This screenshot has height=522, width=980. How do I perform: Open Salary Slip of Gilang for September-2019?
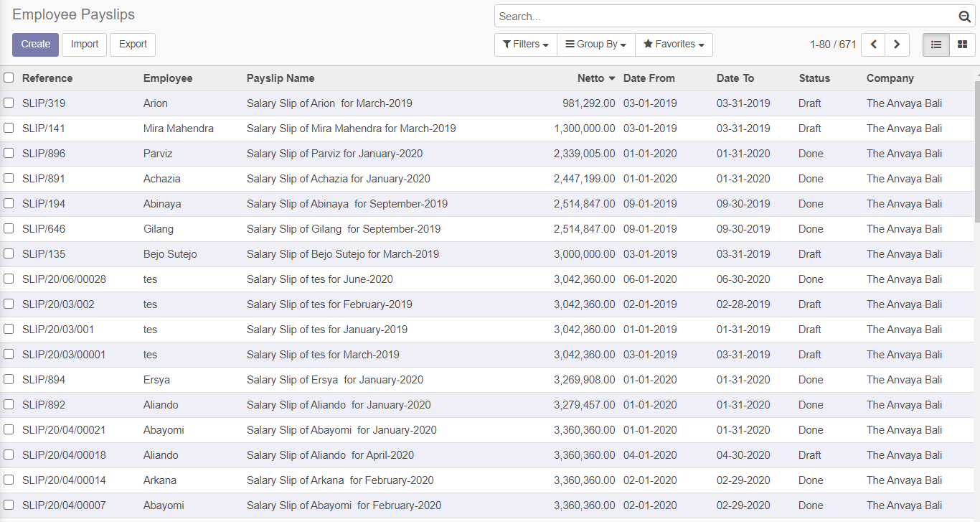(344, 229)
